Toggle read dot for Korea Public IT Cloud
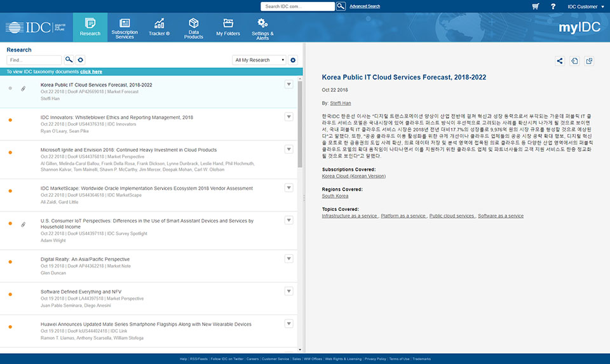This screenshot has height=364, width=610. (10, 88)
